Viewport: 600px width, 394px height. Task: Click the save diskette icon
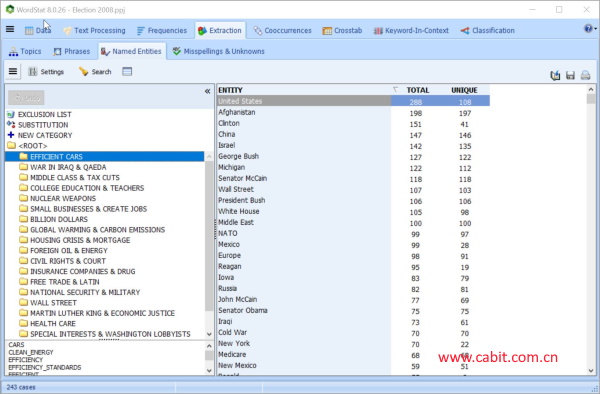(570, 75)
